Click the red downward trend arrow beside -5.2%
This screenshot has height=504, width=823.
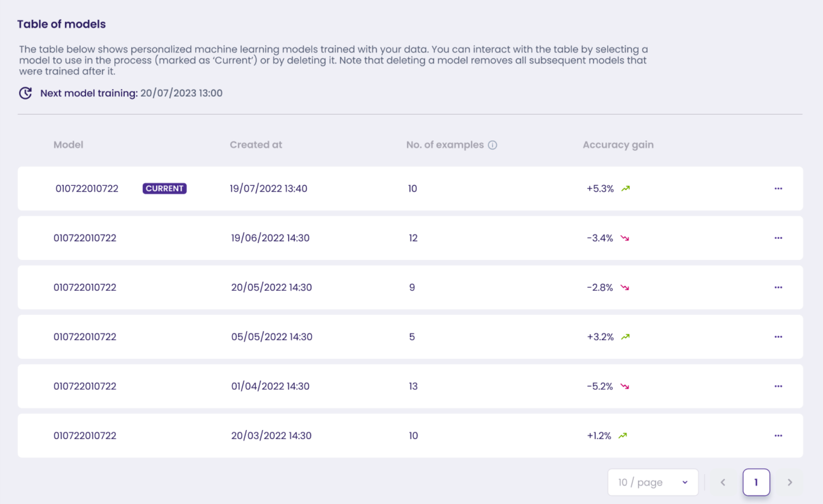[x=625, y=386]
